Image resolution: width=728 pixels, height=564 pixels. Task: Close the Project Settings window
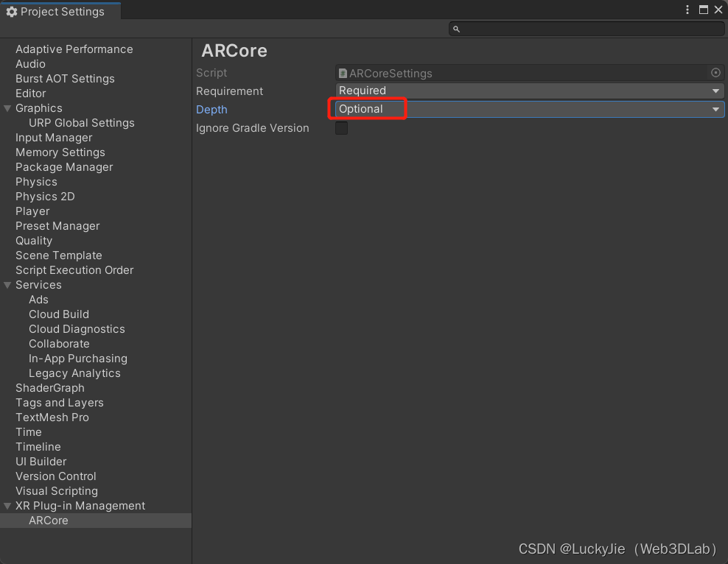point(718,10)
